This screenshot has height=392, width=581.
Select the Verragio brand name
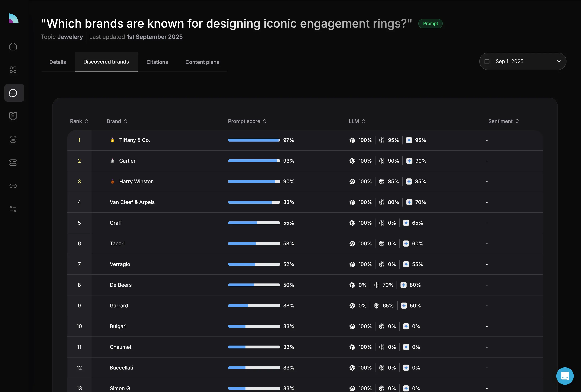click(120, 264)
